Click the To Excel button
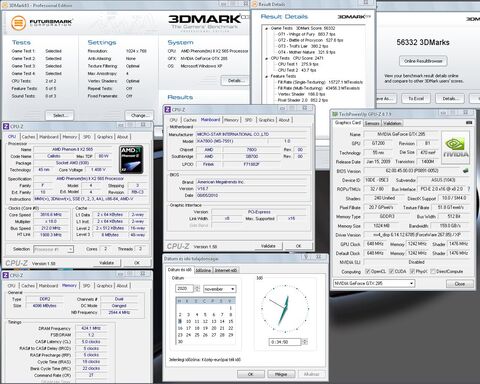The image size is (480, 384). [416, 99]
